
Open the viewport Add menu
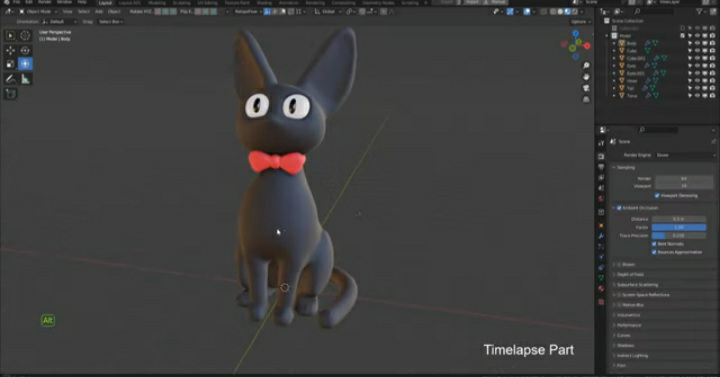99,11
